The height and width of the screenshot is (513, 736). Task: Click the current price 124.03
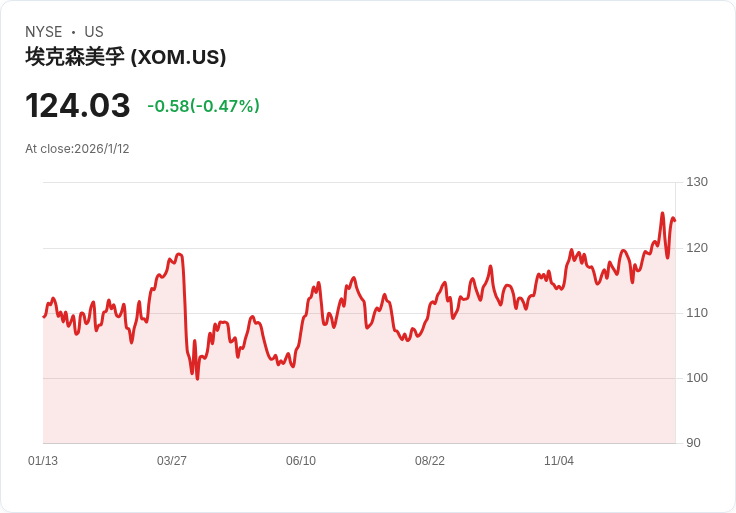(78, 106)
